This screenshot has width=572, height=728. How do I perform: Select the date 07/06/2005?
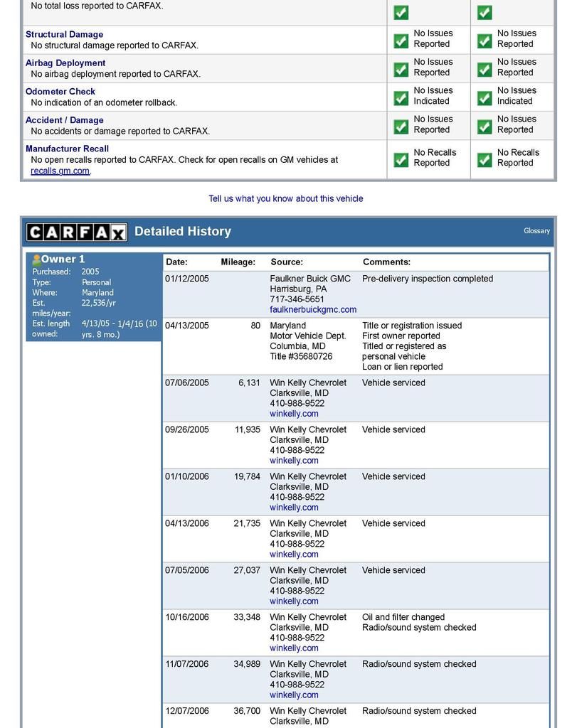pos(187,382)
